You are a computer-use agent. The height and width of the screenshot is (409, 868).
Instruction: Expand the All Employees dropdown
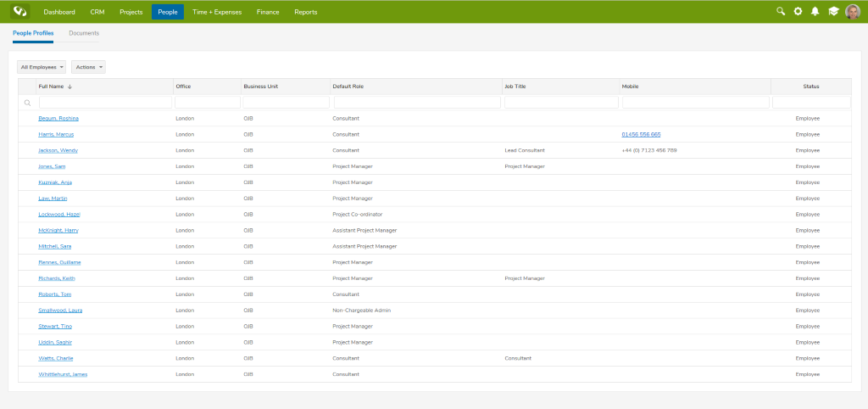42,67
